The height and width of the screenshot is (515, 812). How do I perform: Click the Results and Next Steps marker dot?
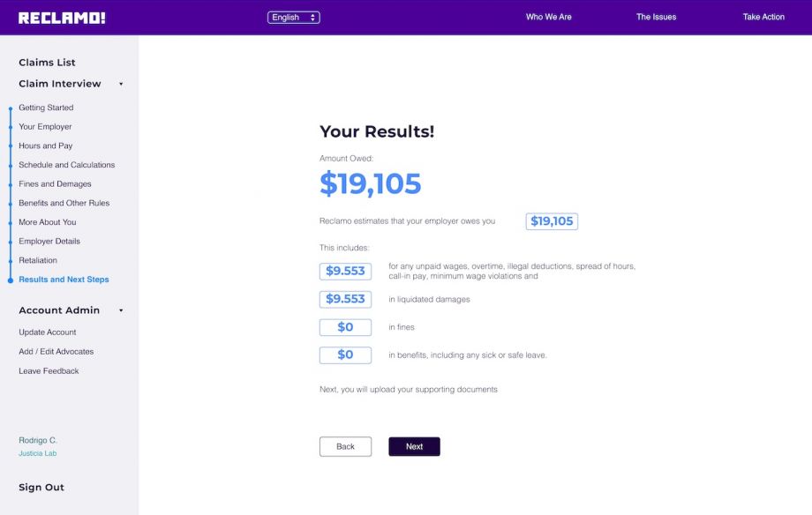(x=11, y=280)
